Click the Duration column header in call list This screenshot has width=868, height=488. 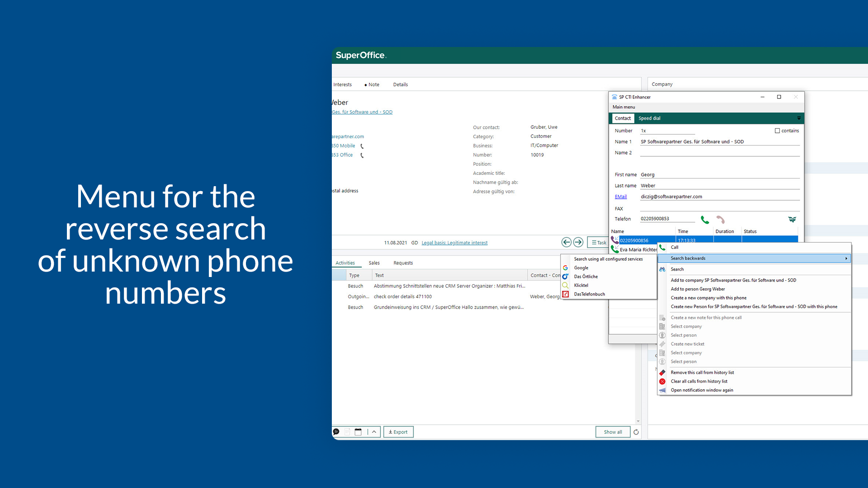tap(725, 231)
